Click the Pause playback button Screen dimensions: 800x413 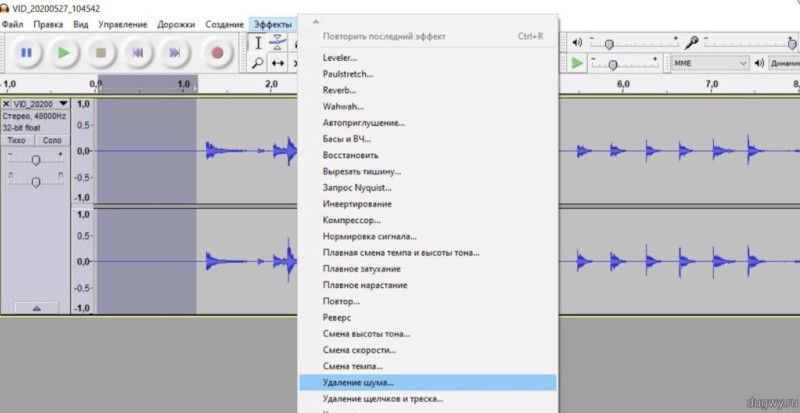pos(27,53)
